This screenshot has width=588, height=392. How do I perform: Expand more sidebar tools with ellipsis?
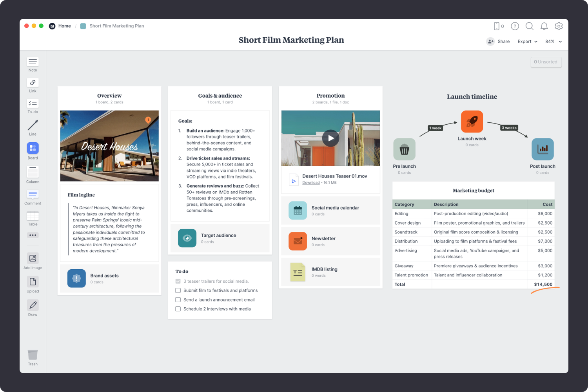click(33, 235)
